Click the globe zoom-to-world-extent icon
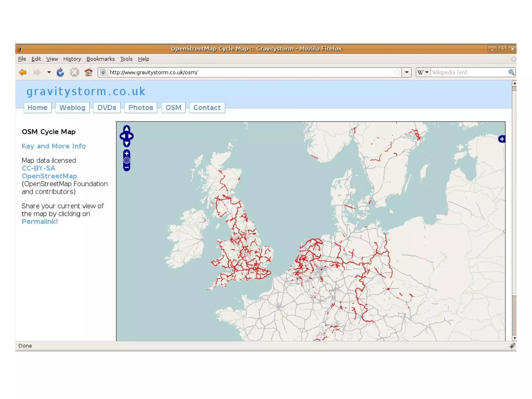 pos(127,160)
